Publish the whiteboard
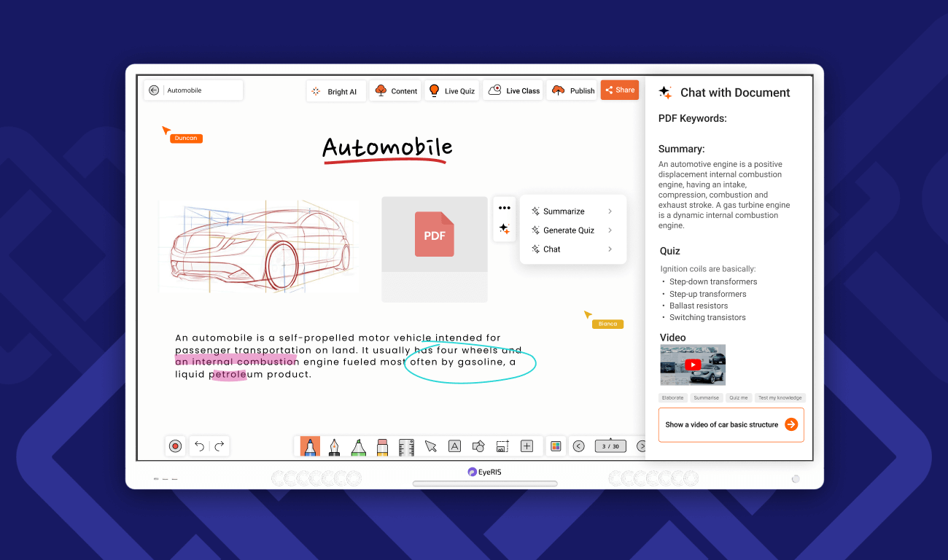This screenshot has width=948, height=560. pyautogui.click(x=572, y=91)
